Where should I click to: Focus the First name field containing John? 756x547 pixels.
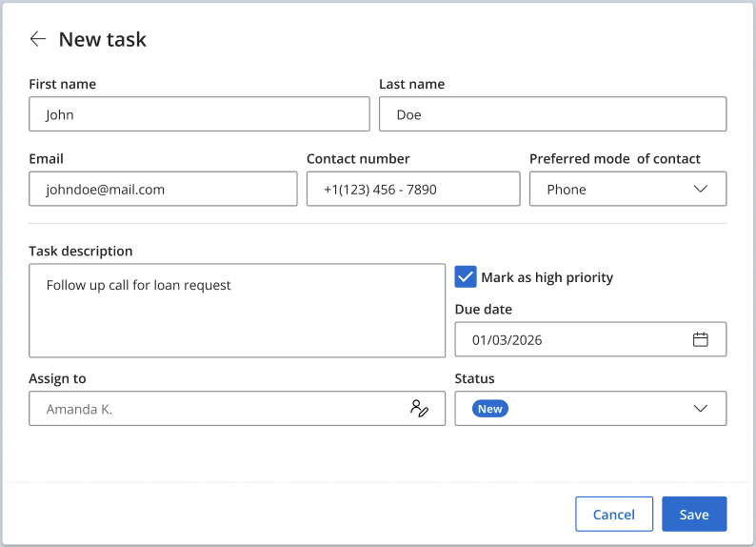[199, 113]
